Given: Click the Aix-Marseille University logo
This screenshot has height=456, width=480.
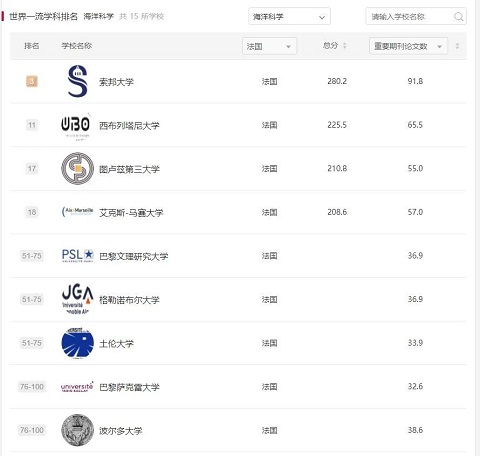Looking at the screenshot, I should coord(77,212).
